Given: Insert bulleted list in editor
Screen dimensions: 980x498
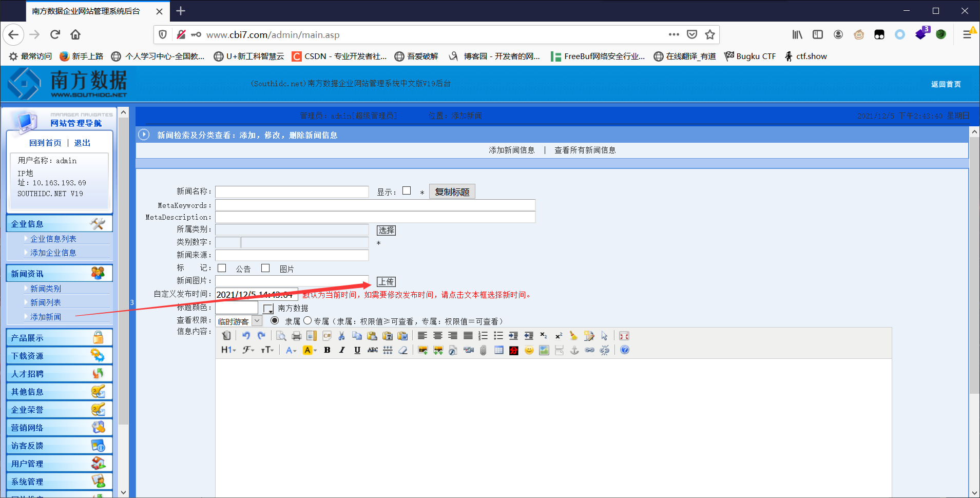Looking at the screenshot, I should pos(498,336).
